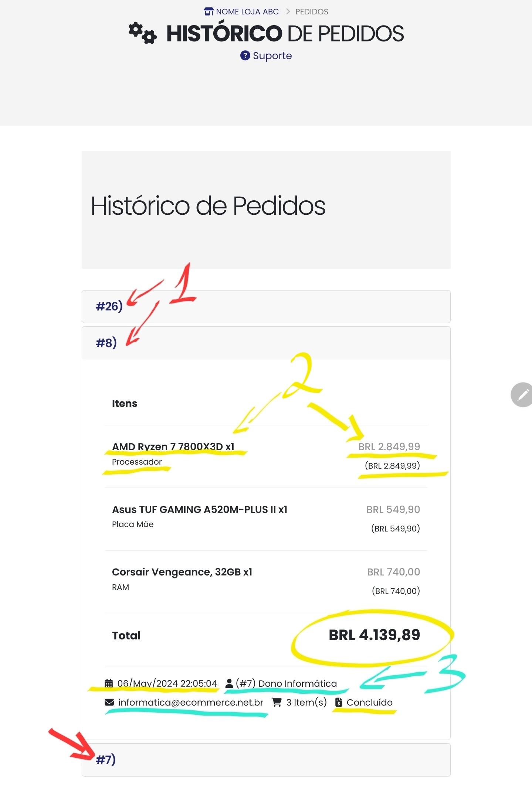Click the user icon before Dono Informática
This screenshot has width=532, height=805.
tap(229, 683)
